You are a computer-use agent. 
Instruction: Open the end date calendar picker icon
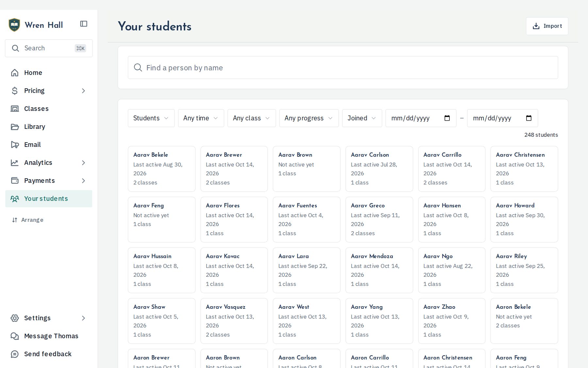click(529, 118)
